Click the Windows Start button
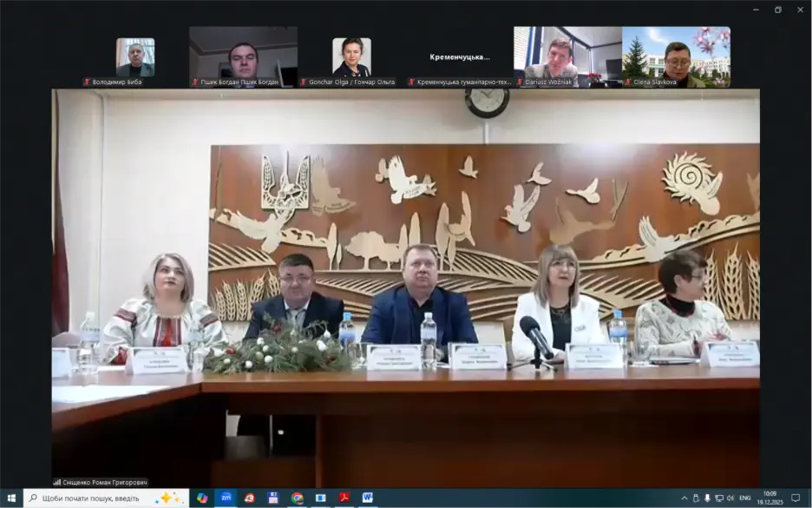The height and width of the screenshot is (508, 812). coord(11,498)
